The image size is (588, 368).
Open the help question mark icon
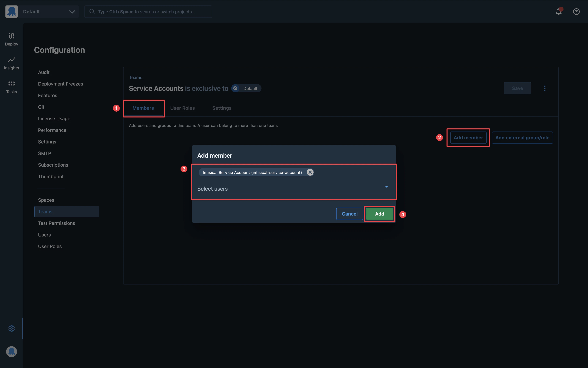(576, 11)
